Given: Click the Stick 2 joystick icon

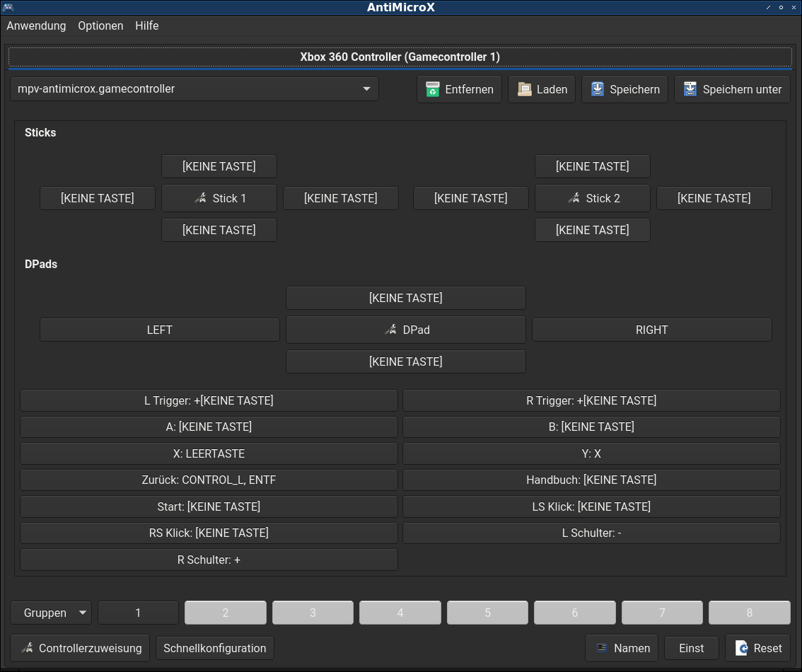Looking at the screenshot, I should (574, 198).
